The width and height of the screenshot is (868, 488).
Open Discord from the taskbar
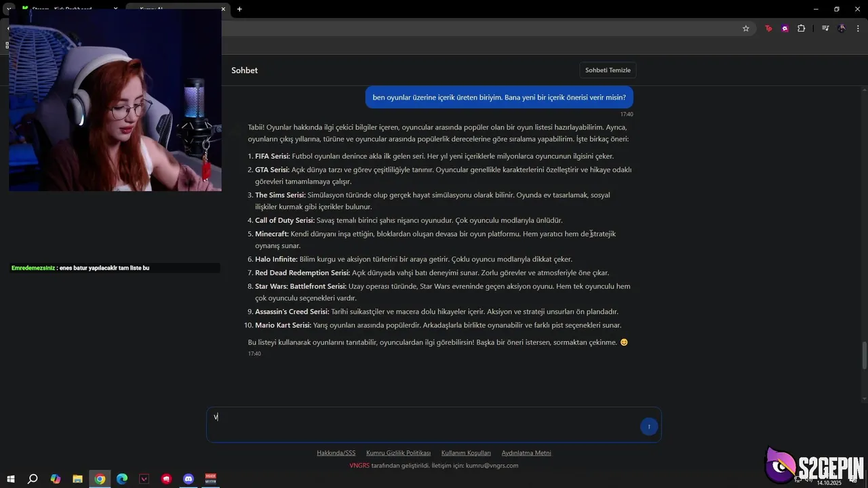(189, 479)
